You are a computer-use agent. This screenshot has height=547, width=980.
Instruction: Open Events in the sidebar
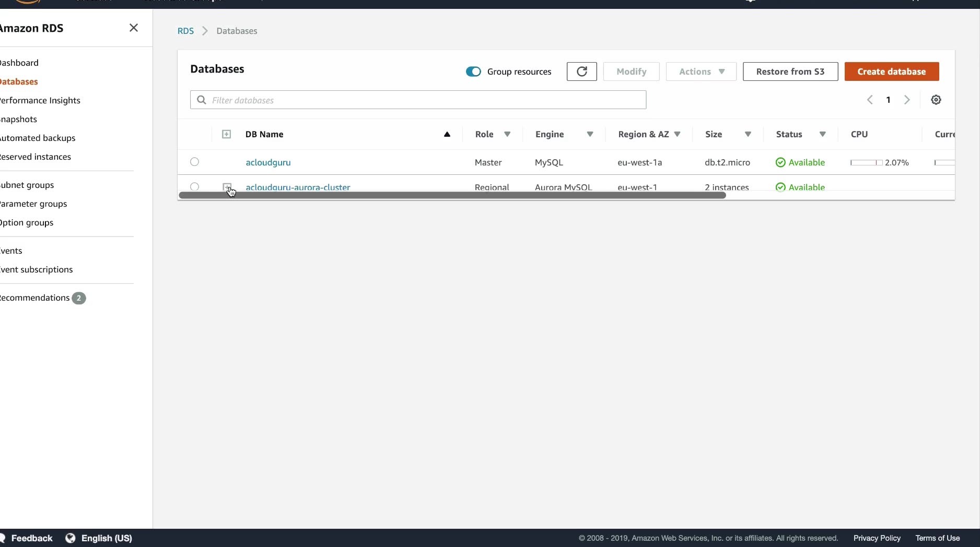pyautogui.click(x=11, y=251)
